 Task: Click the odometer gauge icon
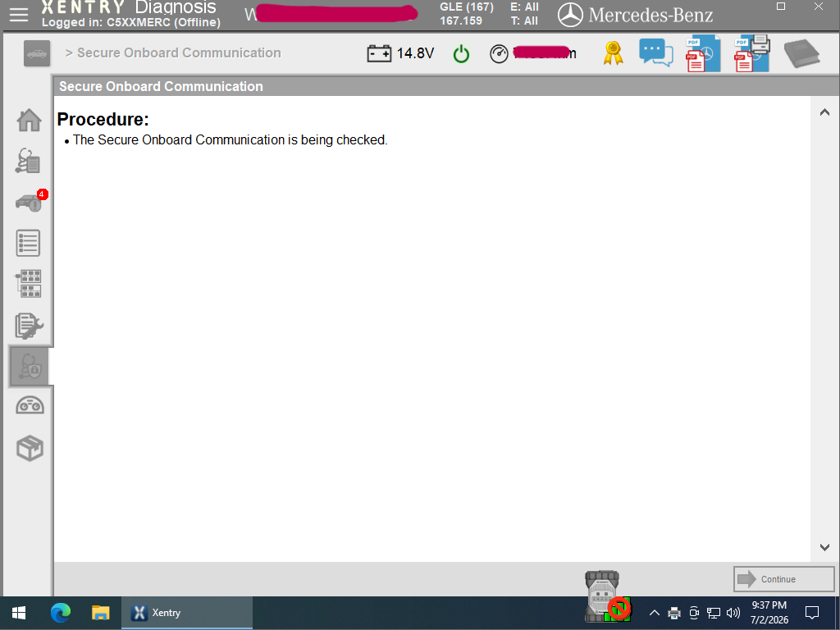[499, 54]
